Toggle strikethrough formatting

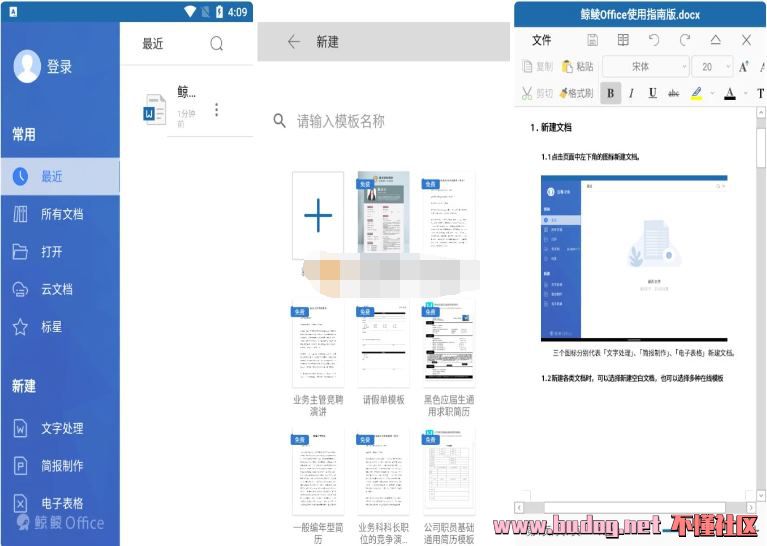[674, 93]
